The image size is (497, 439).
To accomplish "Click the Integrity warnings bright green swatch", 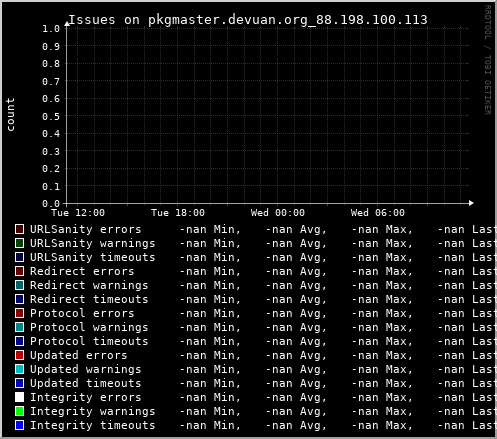I will (20, 411).
